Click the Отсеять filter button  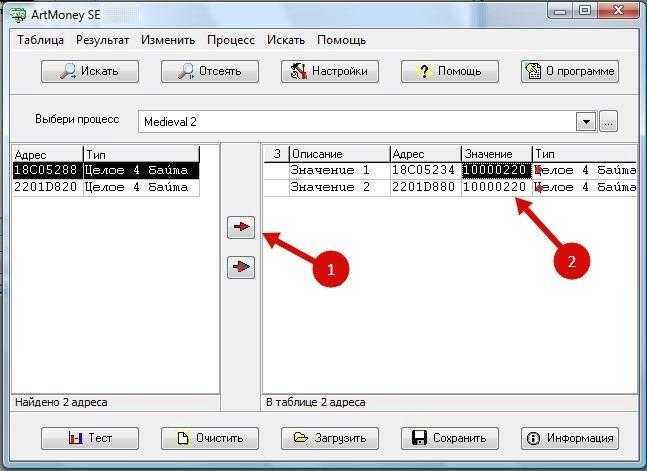click(x=210, y=71)
